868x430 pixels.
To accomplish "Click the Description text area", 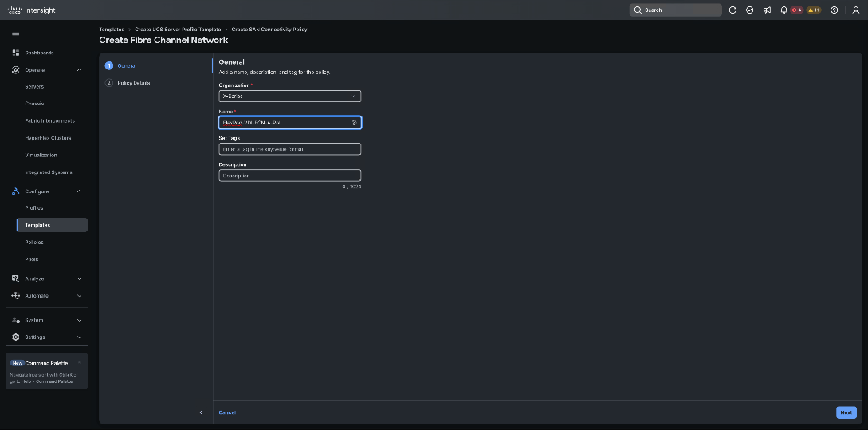I will 290,176.
